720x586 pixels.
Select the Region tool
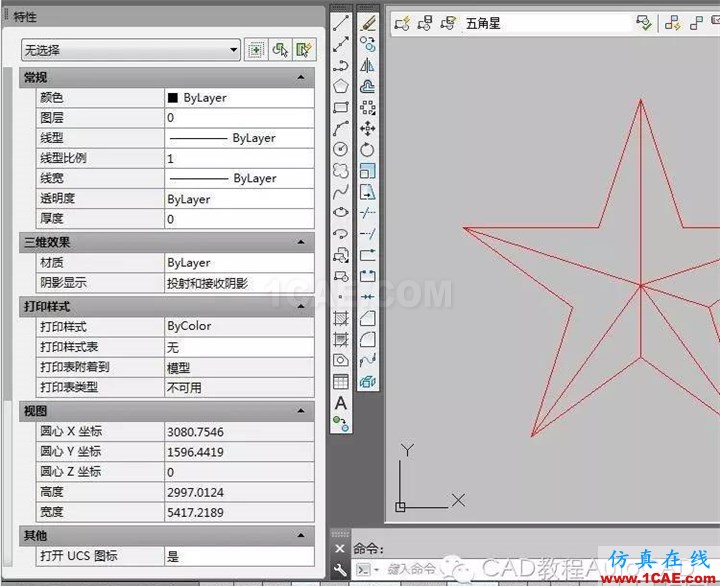(341, 360)
